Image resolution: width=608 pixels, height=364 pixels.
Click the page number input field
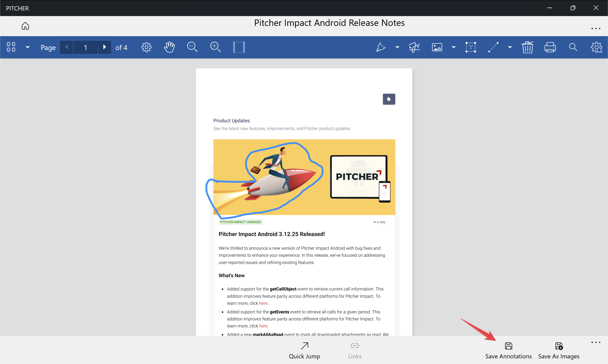click(85, 47)
